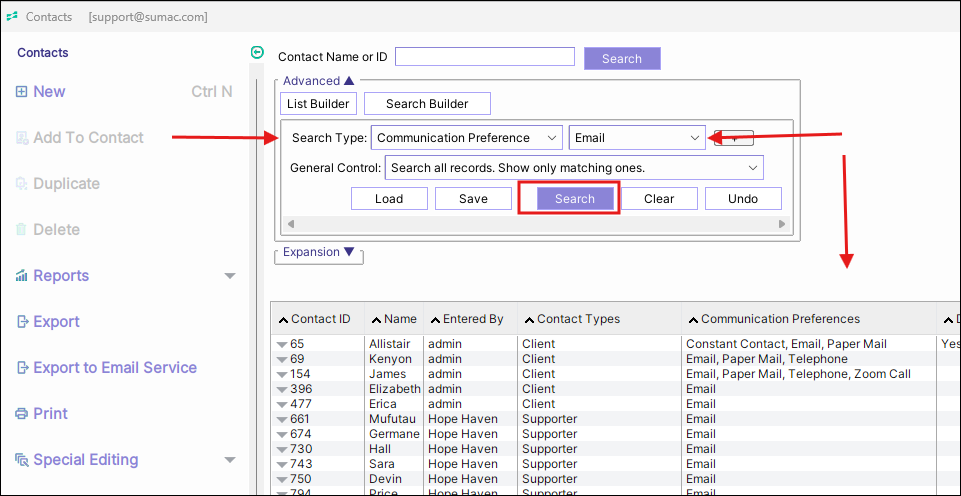961x496 pixels.
Task: Collapse the Advanced search section
Action: point(349,81)
